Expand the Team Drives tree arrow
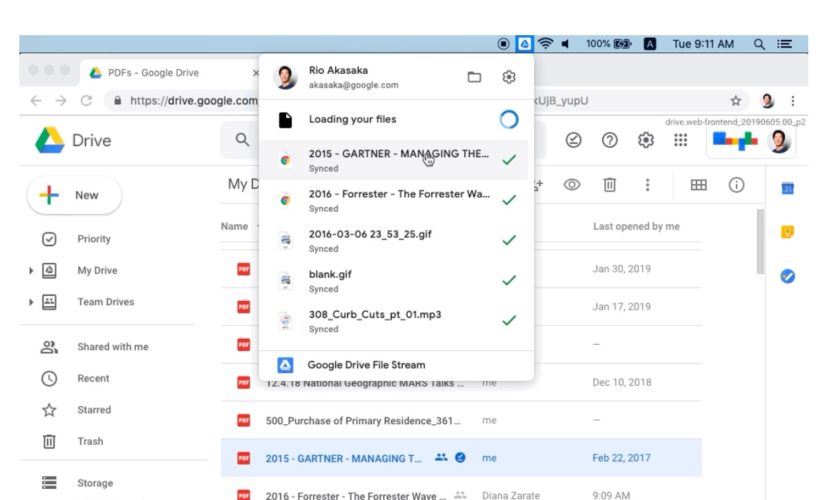The width and height of the screenshot is (840, 500). (x=31, y=302)
